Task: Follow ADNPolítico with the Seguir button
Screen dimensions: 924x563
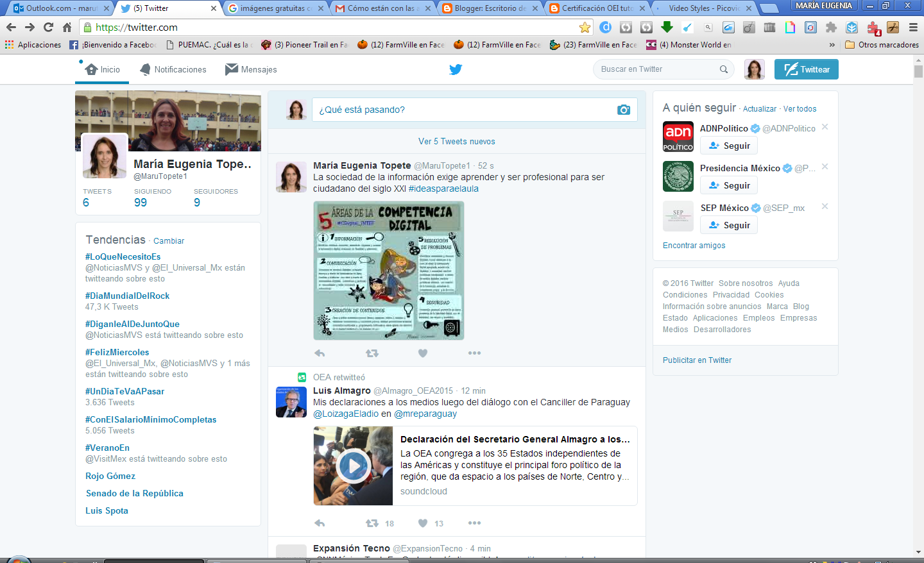Action: pos(729,146)
